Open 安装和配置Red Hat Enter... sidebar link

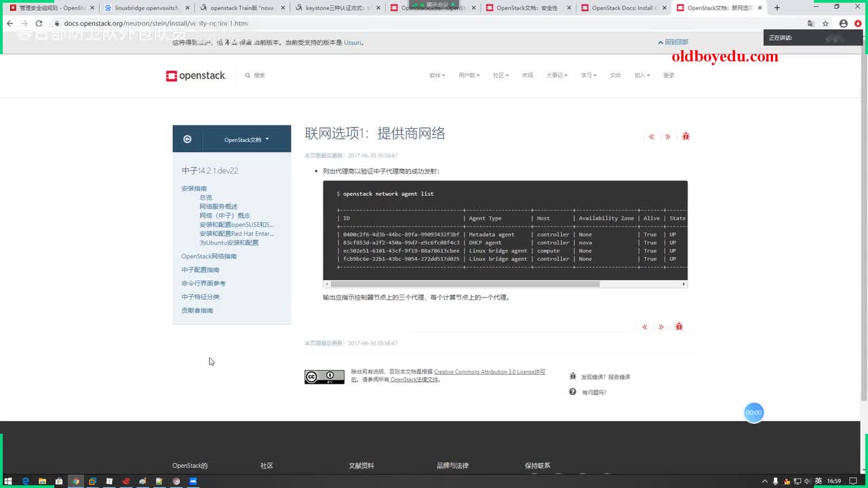click(x=237, y=234)
